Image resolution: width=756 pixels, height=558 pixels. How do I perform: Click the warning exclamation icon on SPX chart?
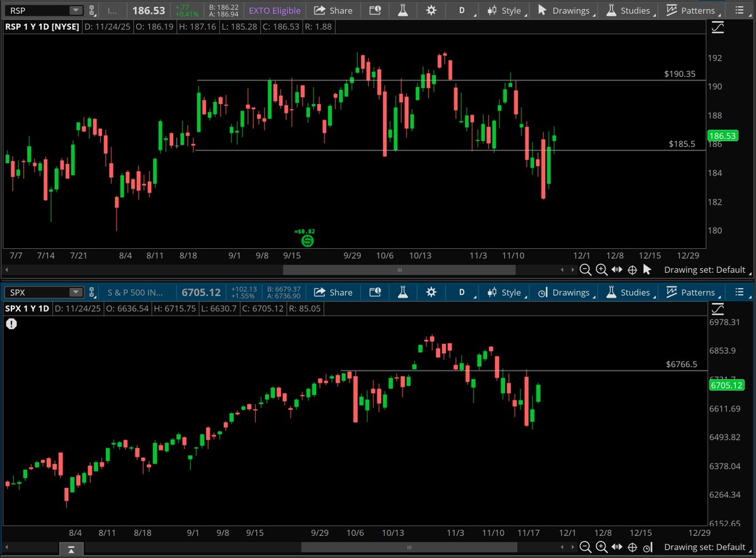pyautogui.click(x=11, y=324)
